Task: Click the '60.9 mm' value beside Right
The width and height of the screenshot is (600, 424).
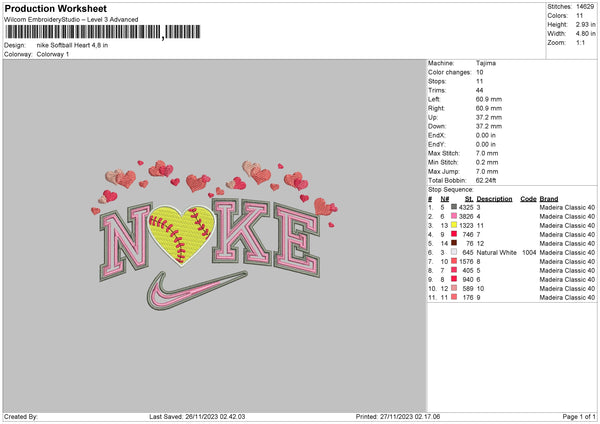Action: pyautogui.click(x=489, y=108)
